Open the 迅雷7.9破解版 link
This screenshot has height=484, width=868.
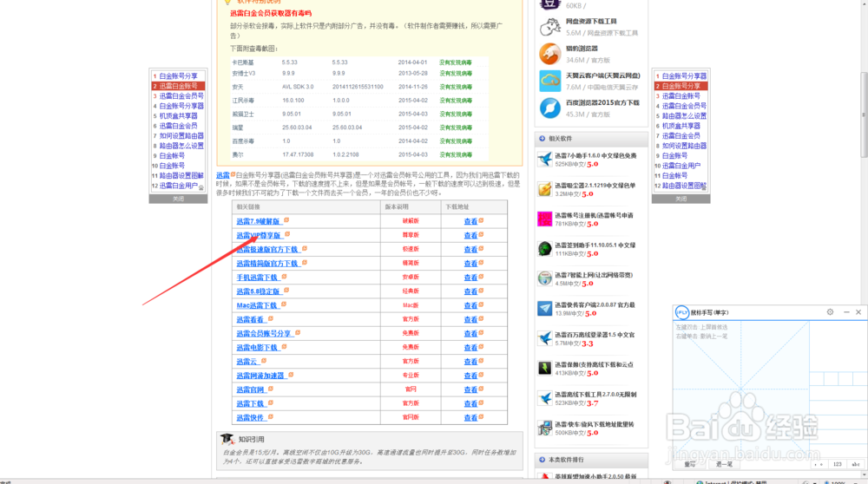(259, 221)
